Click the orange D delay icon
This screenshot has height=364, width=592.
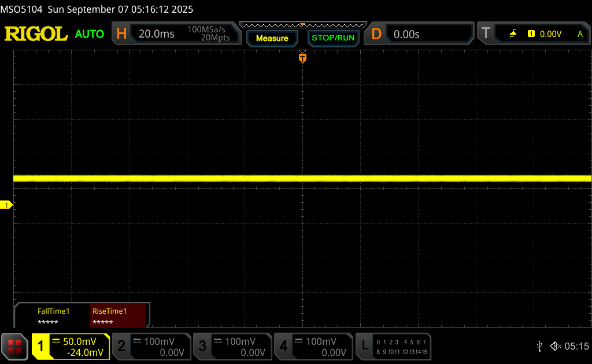pos(376,34)
